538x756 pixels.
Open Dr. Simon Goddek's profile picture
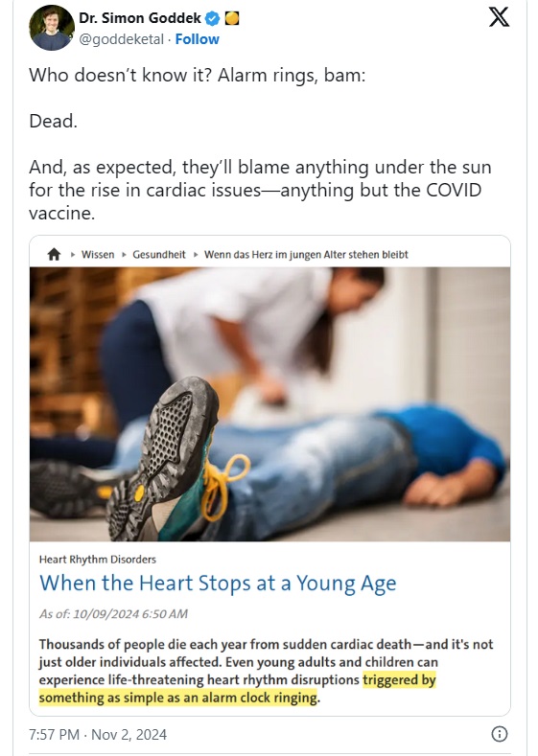coord(52,28)
